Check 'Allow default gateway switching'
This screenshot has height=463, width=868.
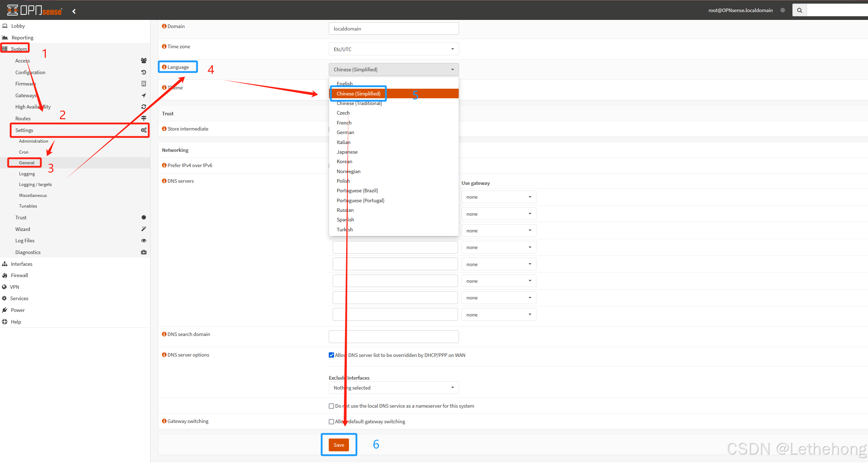[x=331, y=421]
